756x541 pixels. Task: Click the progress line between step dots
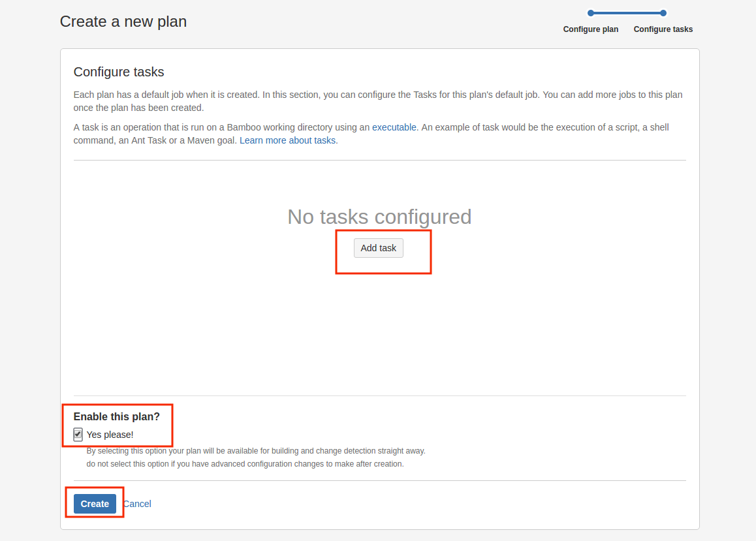pyautogui.click(x=627, y=13)
